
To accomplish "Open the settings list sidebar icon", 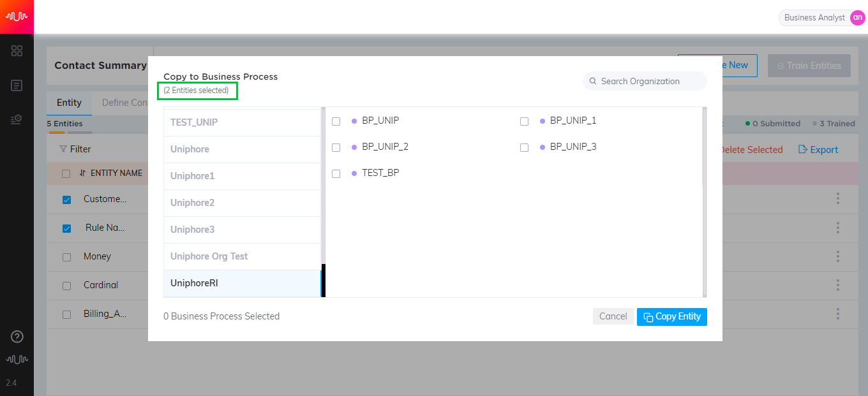I will (17, 119).
